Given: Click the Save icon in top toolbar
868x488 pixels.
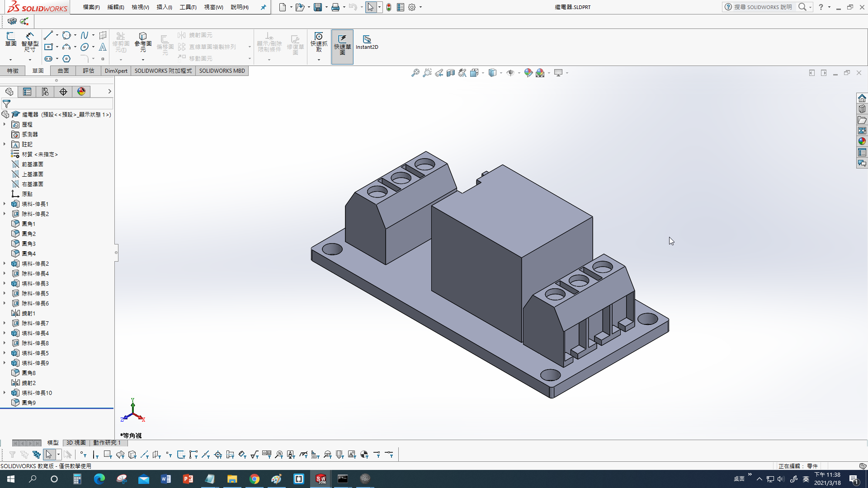Looking at the screenshot, I should tap(318, 7).
